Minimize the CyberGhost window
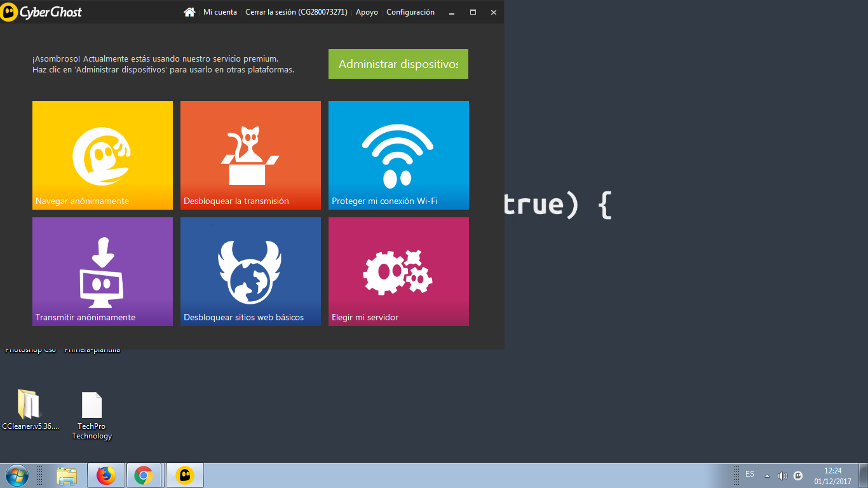Screen dimensions: 868x488 [452, 13]
